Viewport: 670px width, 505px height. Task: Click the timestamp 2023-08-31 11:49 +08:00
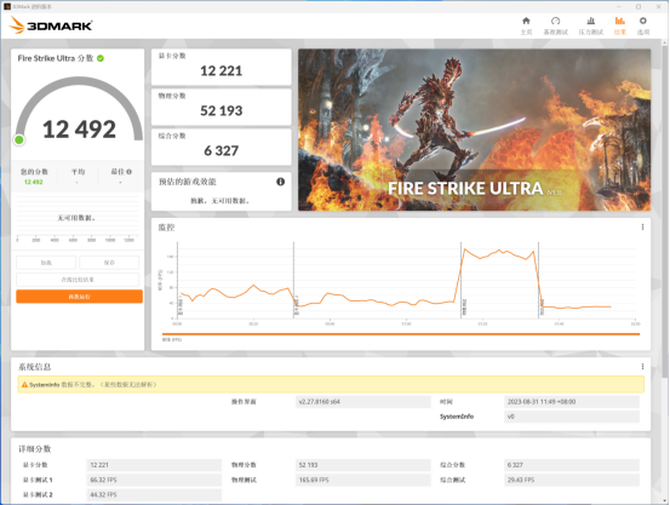(572, 402)
